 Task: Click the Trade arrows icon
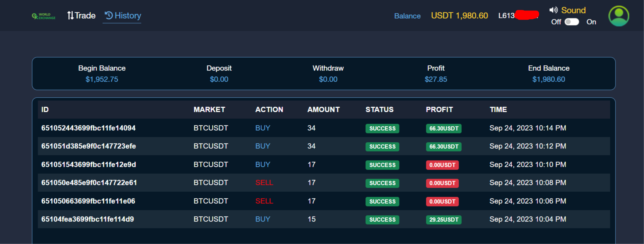tap(70, 16)
